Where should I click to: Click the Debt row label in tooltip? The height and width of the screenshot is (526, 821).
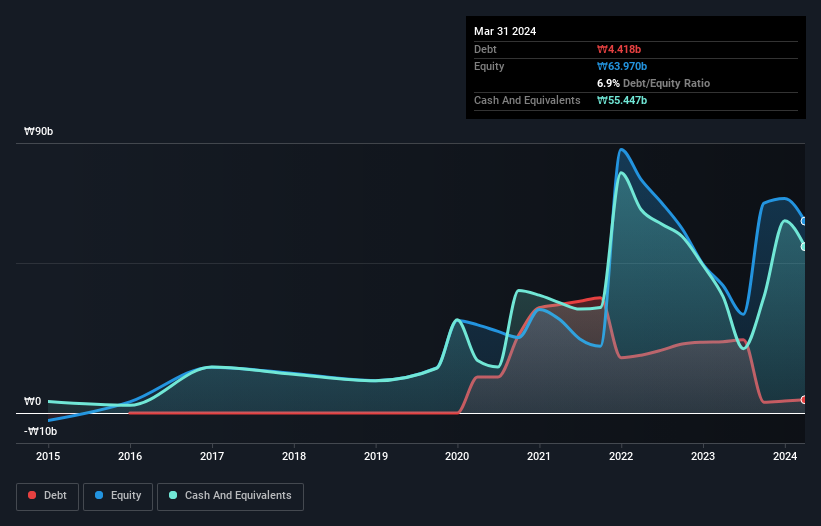(x=485, y=49)
